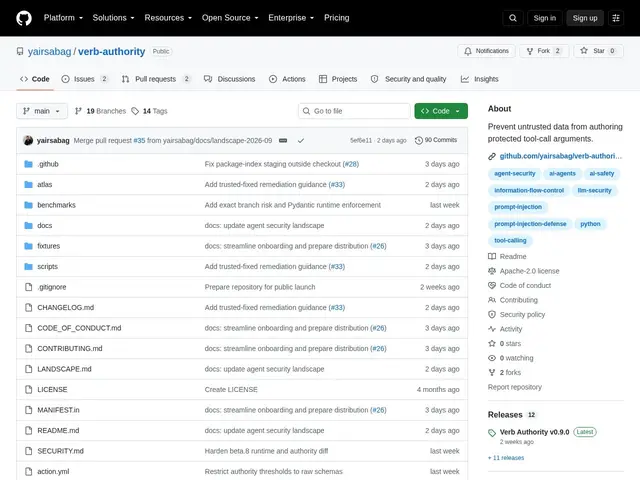View the 0 stars stargazers link
Viewport: 640px width, 480px height.
click(504, 343)
